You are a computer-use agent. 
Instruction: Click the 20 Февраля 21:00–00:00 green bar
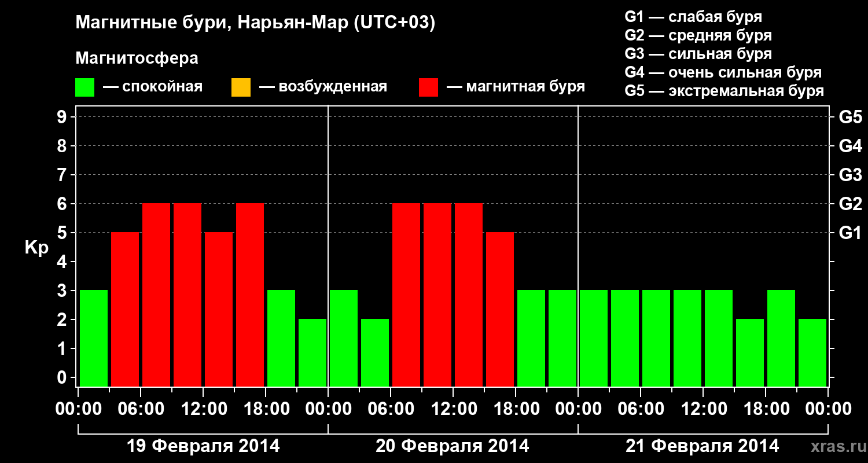[562, 338]
